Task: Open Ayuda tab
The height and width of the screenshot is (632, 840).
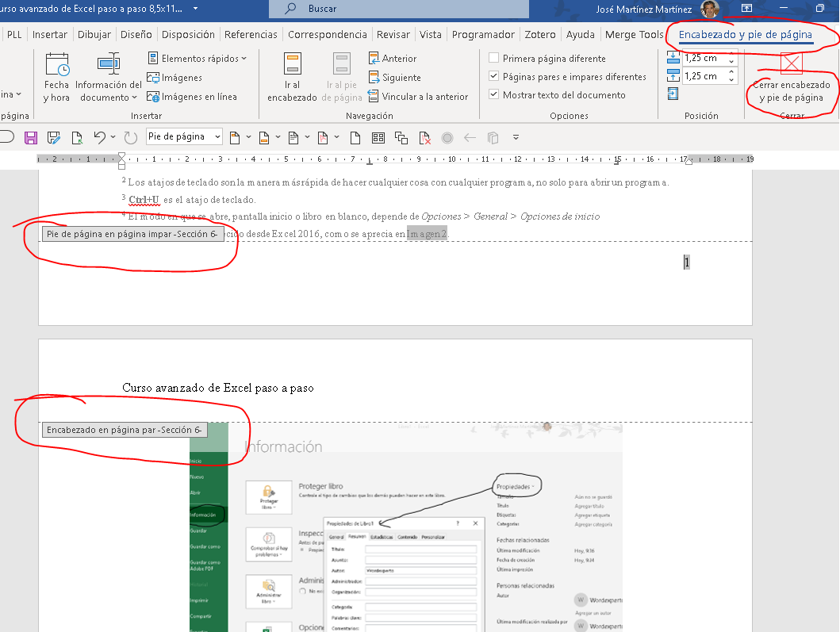Action: 580,35
